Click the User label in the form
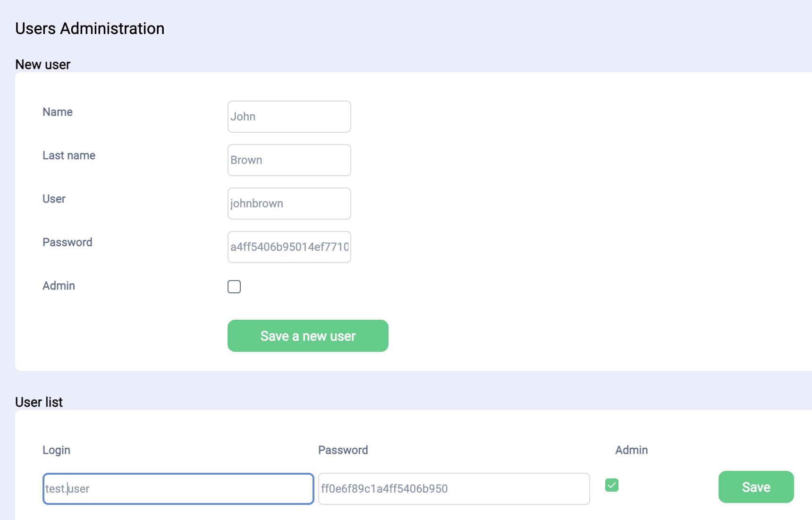Viewport: 812px width, 520px height. (54, 199)
